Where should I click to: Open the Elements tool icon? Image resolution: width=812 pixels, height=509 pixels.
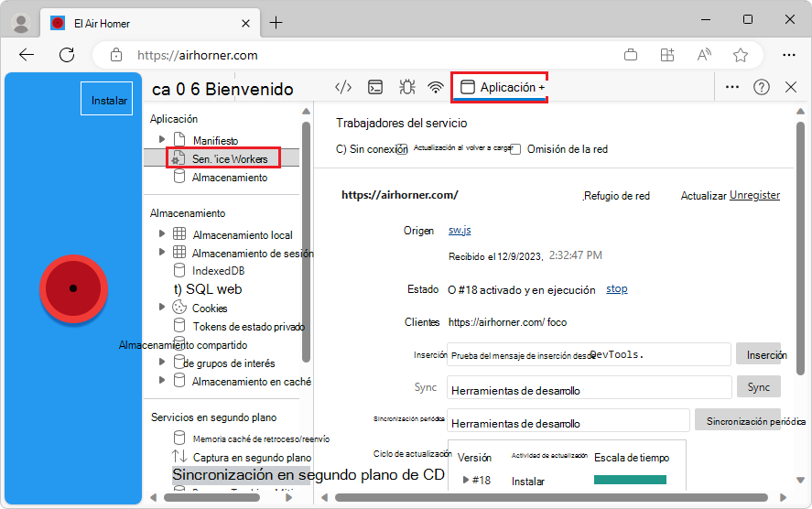343,87
